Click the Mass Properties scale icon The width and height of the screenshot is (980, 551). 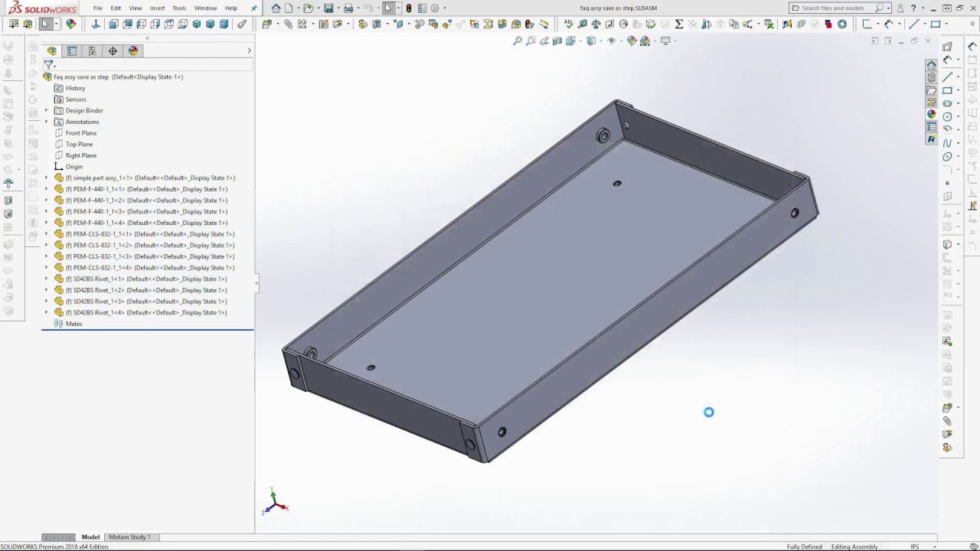(x=596, y=24)
